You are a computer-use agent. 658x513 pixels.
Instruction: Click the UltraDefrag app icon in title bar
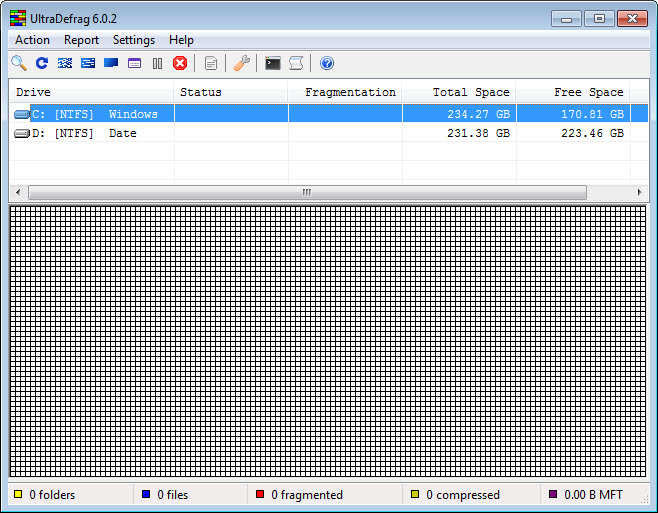18,18
